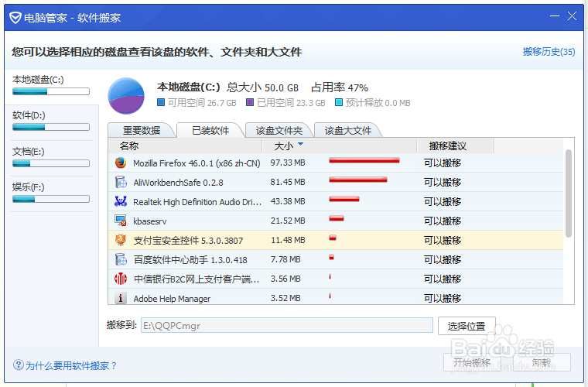588x387 pixels.
Task: Switch to the 重要数据 tab
Action: (x=142, y=131)
